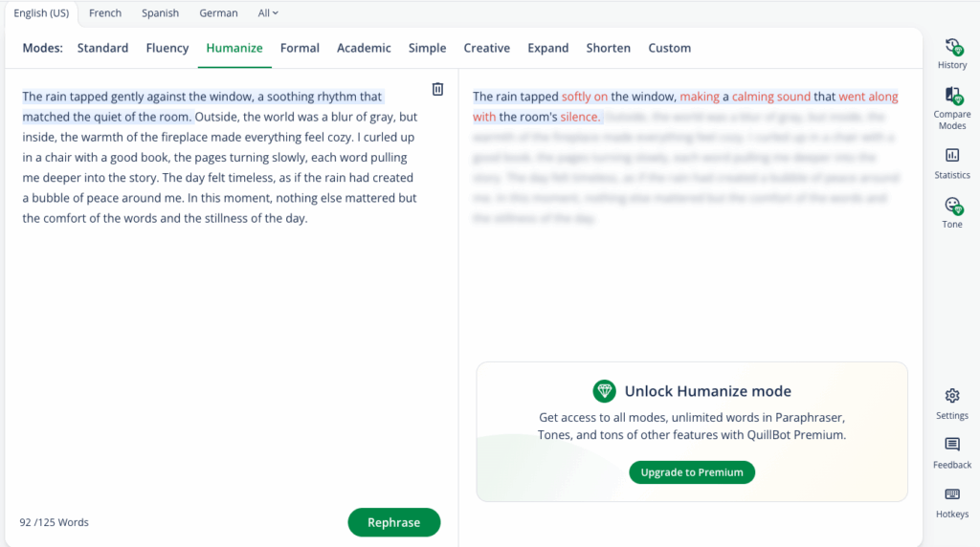Click the Upgrade to Premium button
This screenshot has width=980, height=547.
[x=692, y=472]
